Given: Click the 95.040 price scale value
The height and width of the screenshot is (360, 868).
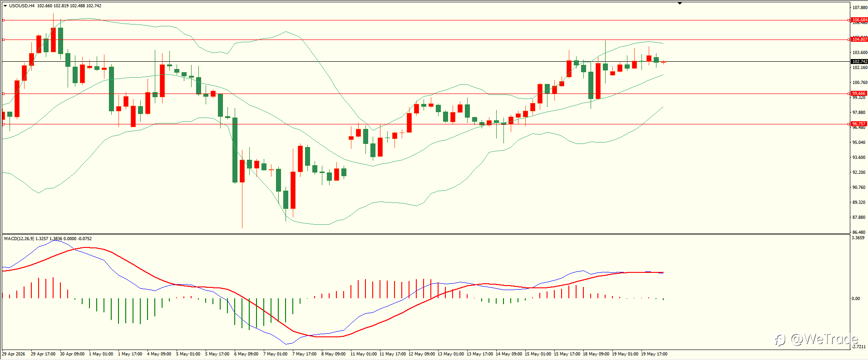Looking at the screenshot, I should [x=860, y=143].
